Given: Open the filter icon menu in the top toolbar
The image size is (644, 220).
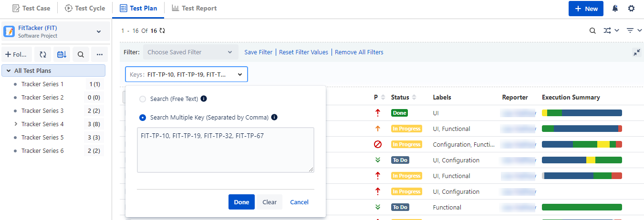Looking at the screenshot, I should click(x=634, y=30).
